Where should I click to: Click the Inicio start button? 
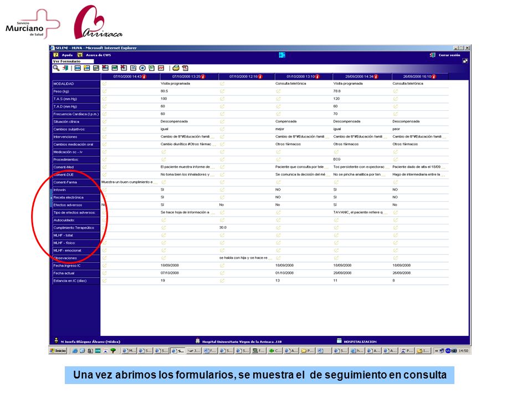[58, 351]
